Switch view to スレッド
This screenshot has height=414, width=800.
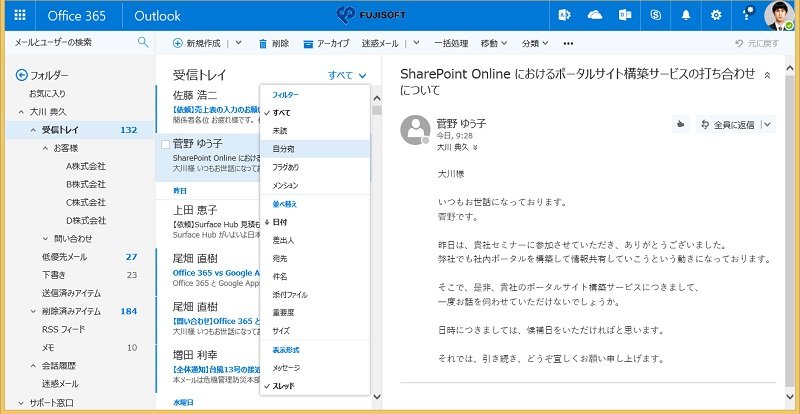coord(314,385)
